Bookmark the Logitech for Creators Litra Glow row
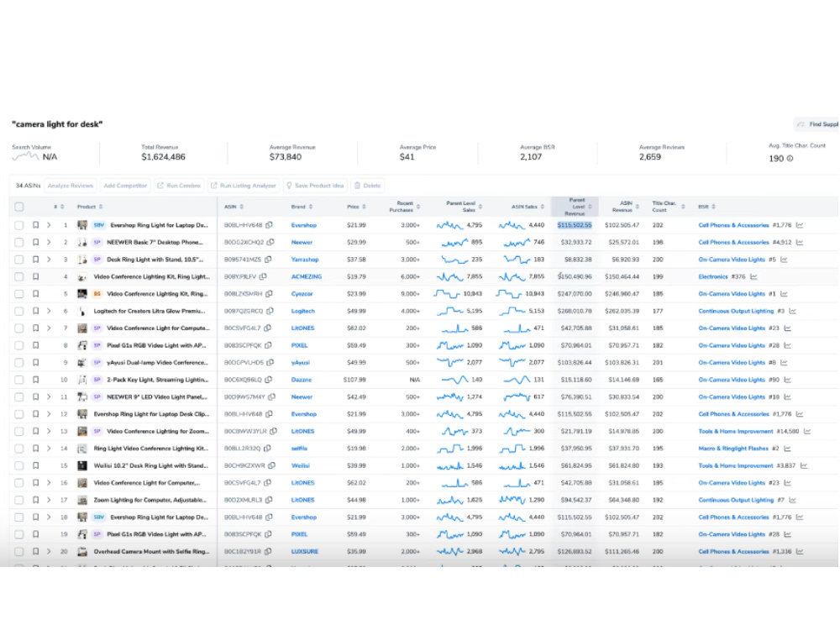 (36, 311)
